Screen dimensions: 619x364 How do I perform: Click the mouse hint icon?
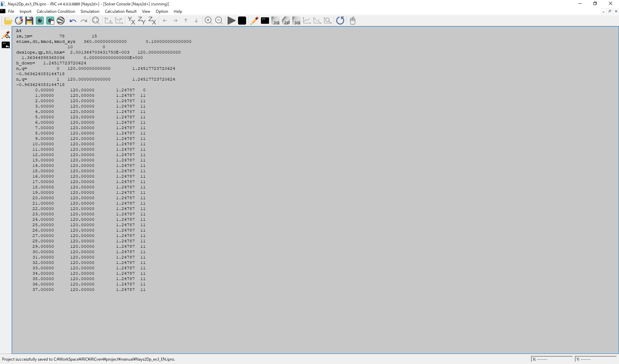pyautogui.click(x=353, y=21)
